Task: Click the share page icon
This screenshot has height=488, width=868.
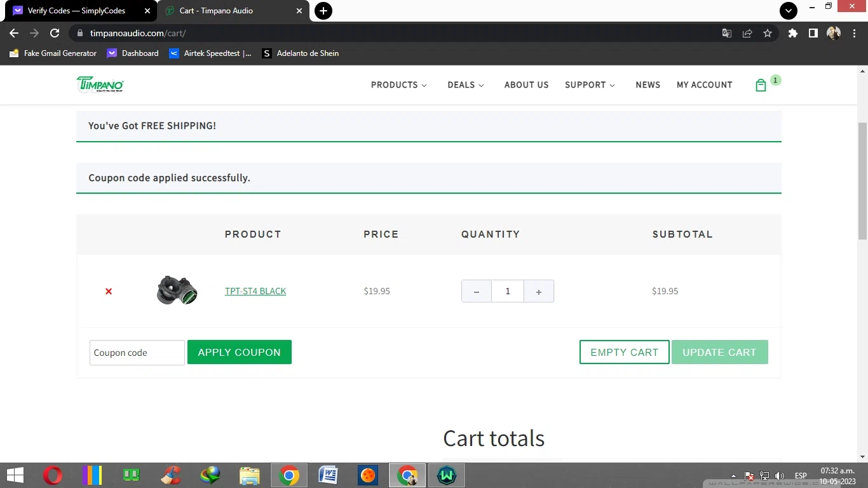Action: 747,33
